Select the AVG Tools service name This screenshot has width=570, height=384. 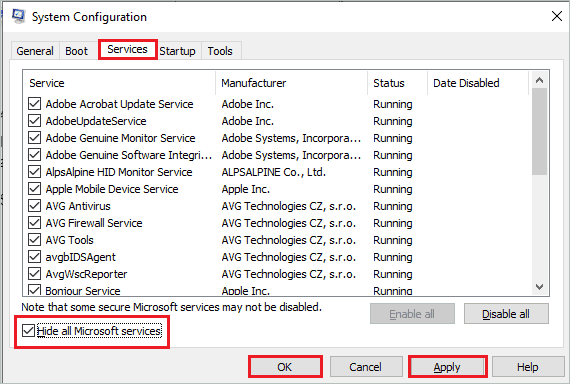[x=69, y=240]
